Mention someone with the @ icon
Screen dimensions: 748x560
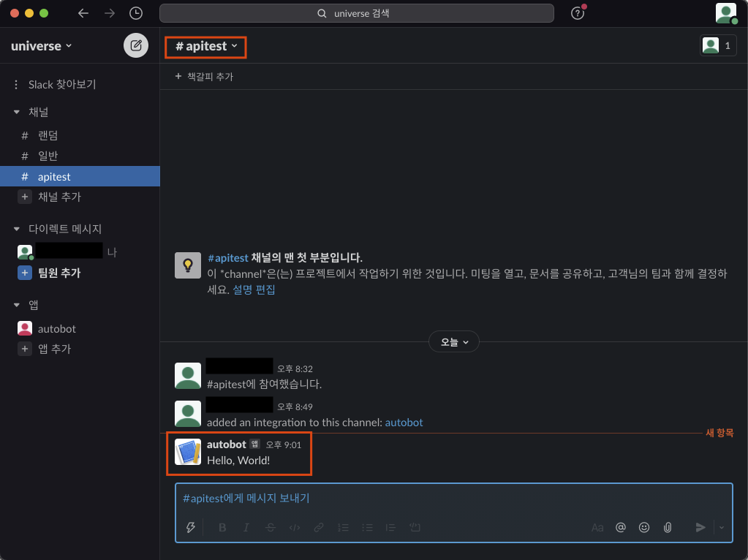click(x=621, y=527)
